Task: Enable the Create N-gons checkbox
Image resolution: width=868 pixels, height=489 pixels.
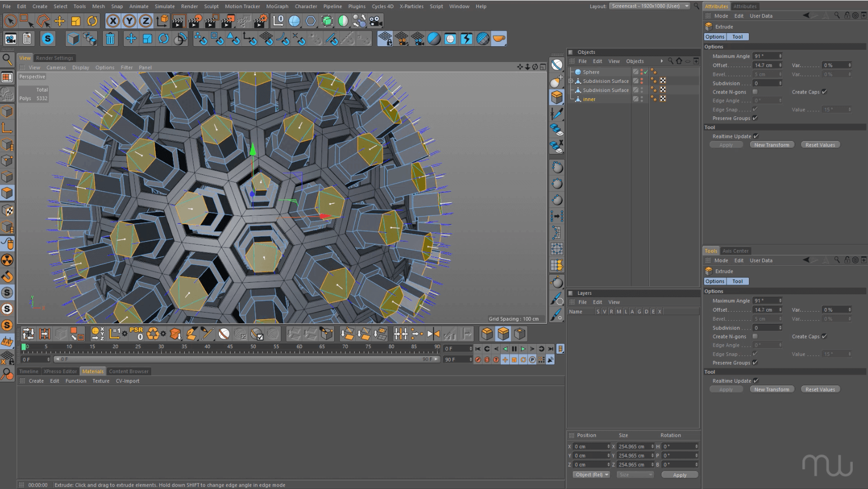Action: pyautogui.click(x=755, y=92)
